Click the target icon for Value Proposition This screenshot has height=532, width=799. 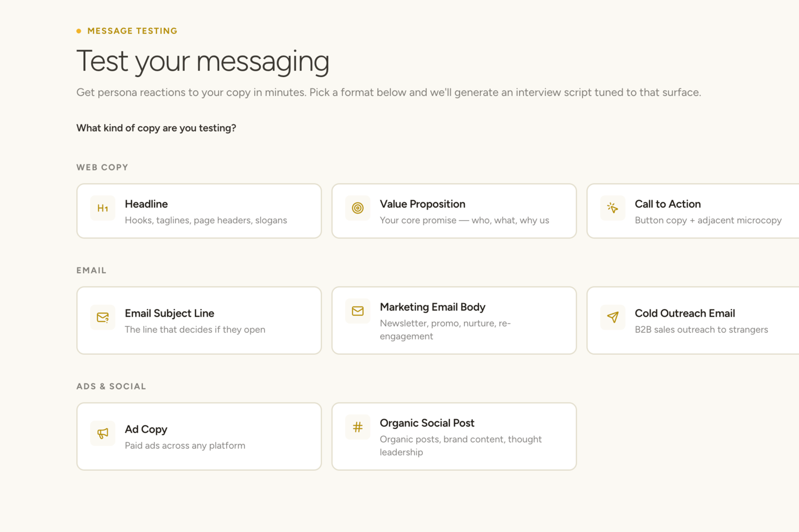(358, 208)
